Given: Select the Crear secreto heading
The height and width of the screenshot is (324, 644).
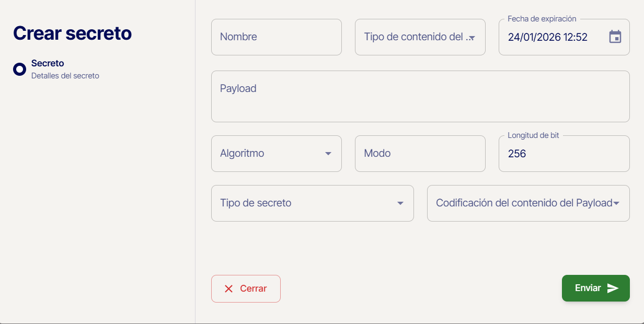Looking at the screenshot, I should (72, 33).
